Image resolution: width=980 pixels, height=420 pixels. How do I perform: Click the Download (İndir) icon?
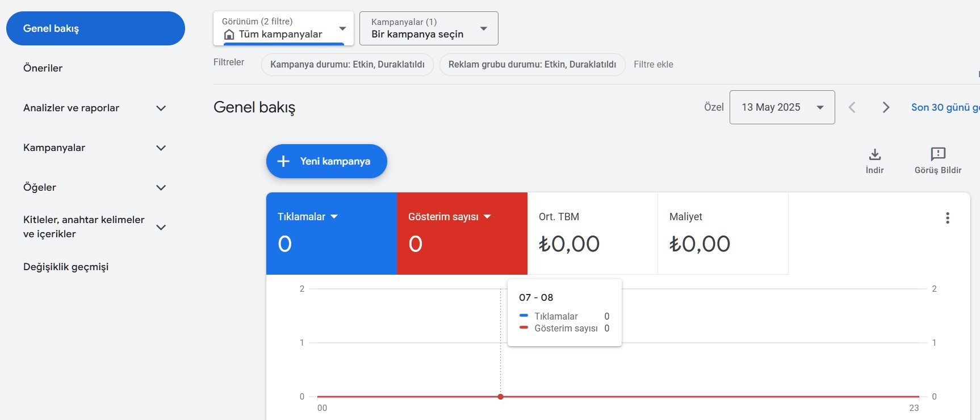coord(875,154)
